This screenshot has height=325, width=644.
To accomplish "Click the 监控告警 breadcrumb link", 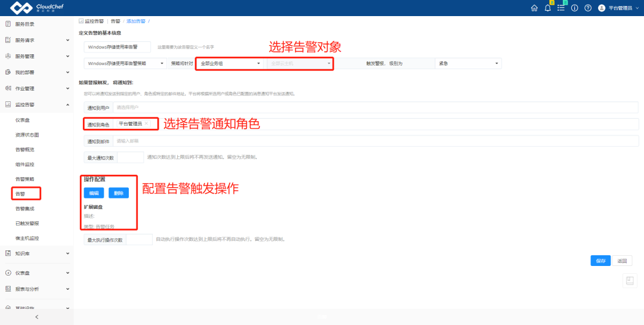I will (x=94, y=20).
